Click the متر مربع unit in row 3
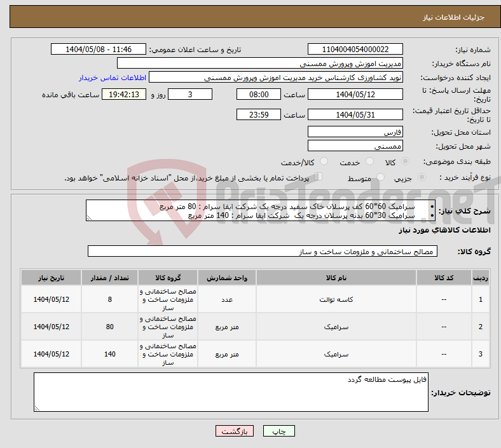 [227, 354]
